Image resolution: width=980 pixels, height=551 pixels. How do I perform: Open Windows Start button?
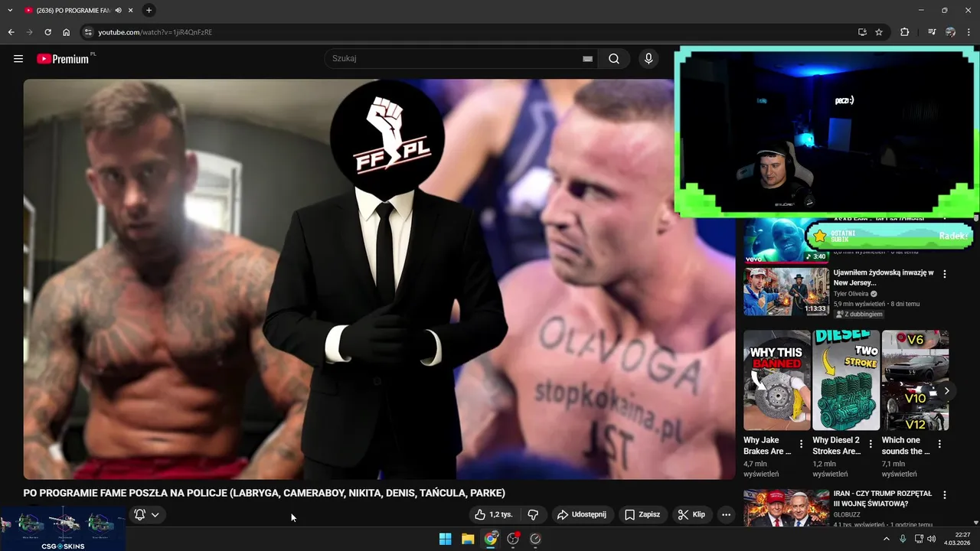tap(445, 539)
